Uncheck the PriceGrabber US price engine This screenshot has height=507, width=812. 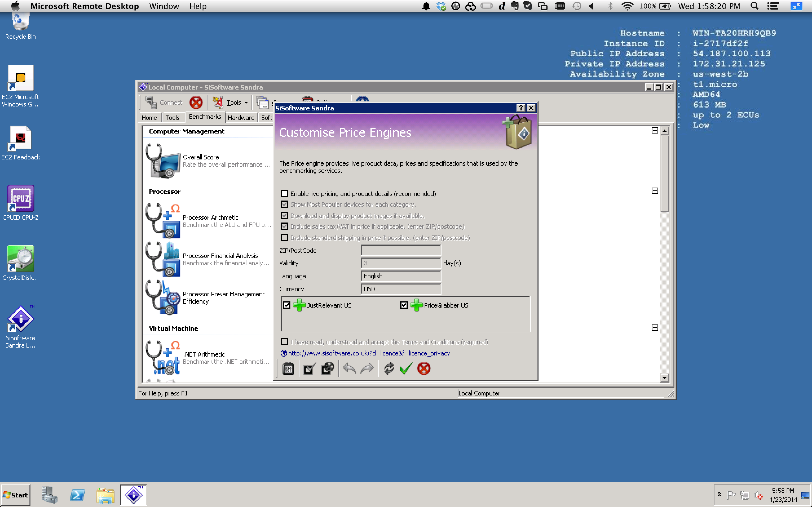(404, 305)
